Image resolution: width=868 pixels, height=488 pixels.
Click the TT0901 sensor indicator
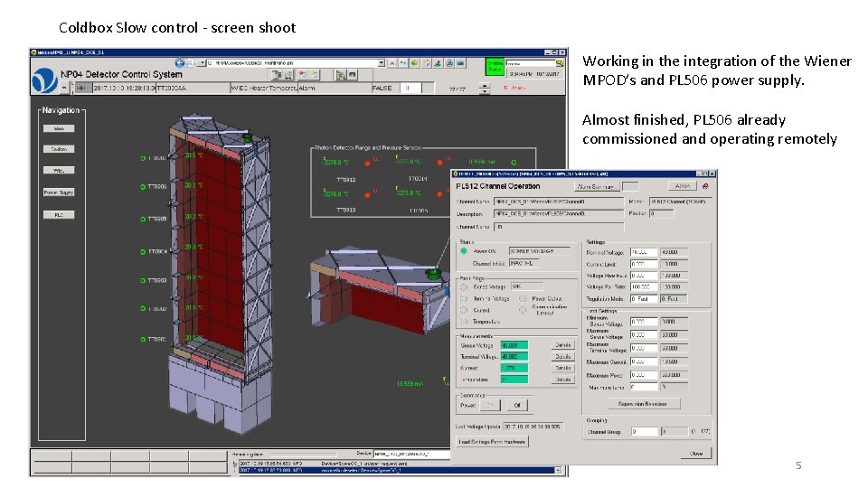(142, 339)
